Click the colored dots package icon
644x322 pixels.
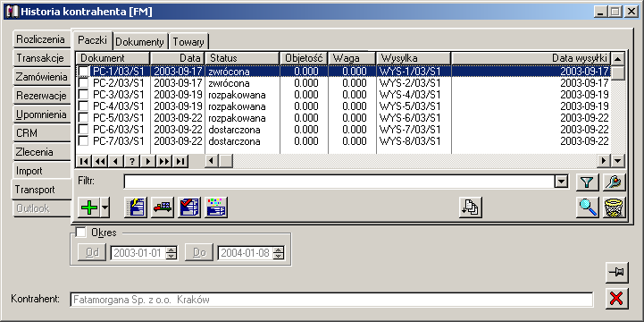pyautogui.click(x=216, y=208)
